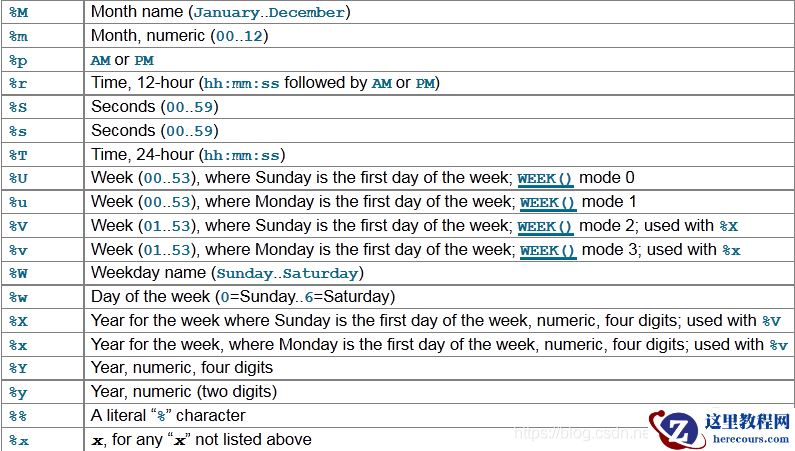Click the "A literal % character" description

pos(168,416)
